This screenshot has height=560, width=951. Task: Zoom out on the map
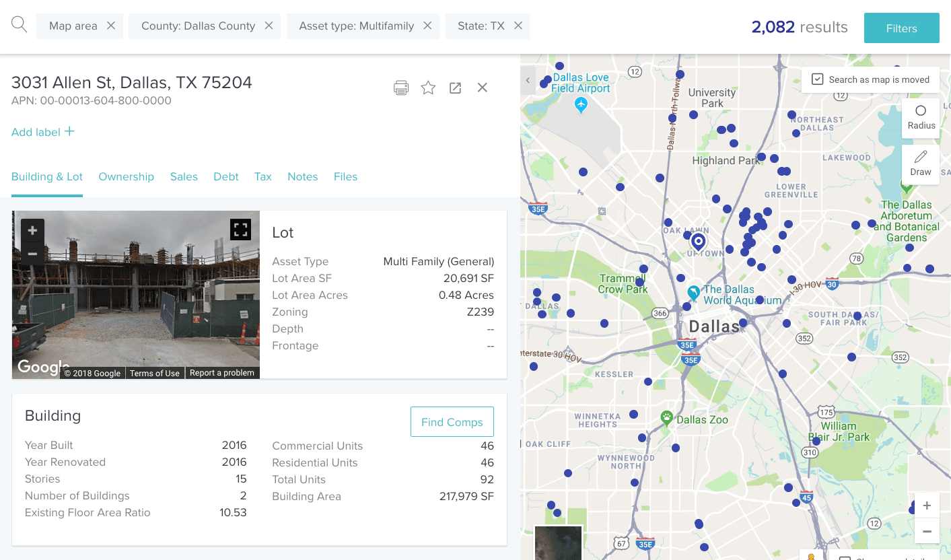tap(927, 531)
